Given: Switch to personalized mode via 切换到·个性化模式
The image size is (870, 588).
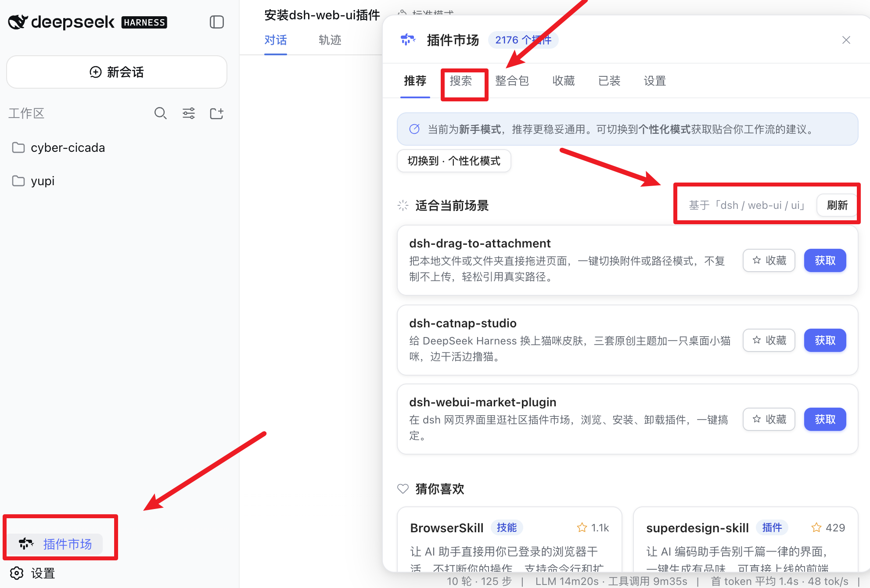Looking at the screenshot, I should click(454, 161).
